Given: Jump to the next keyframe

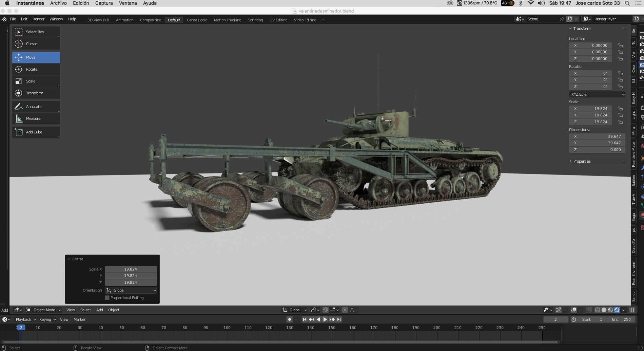Looking at the screenshot, I should (332, 319).
